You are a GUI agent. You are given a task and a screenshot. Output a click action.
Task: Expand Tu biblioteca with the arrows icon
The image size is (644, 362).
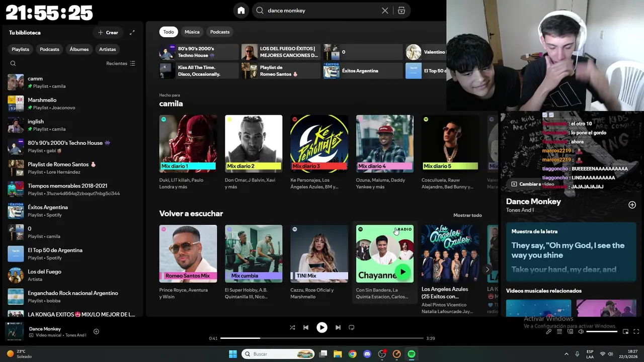pyautogui.click(x=132, y=33)
